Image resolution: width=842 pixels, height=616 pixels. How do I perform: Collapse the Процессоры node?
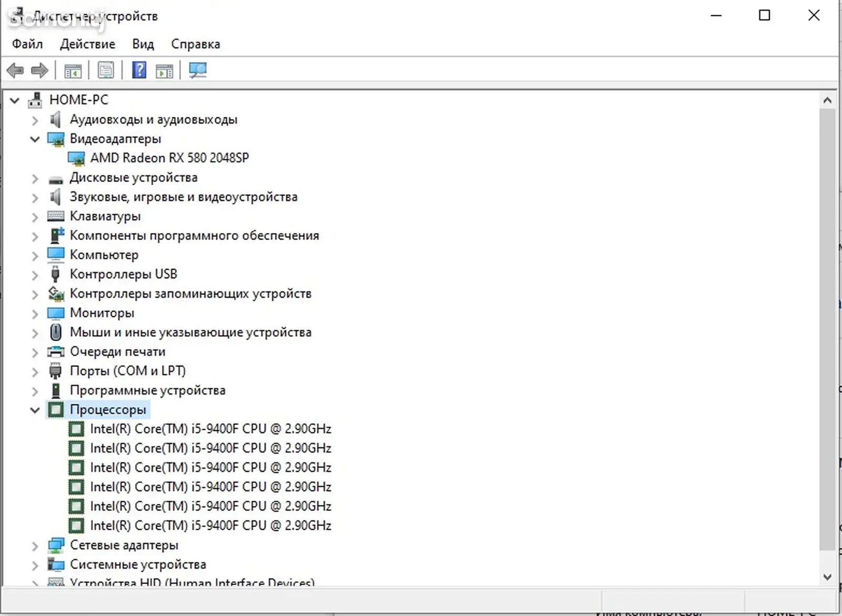coord(35,410)
